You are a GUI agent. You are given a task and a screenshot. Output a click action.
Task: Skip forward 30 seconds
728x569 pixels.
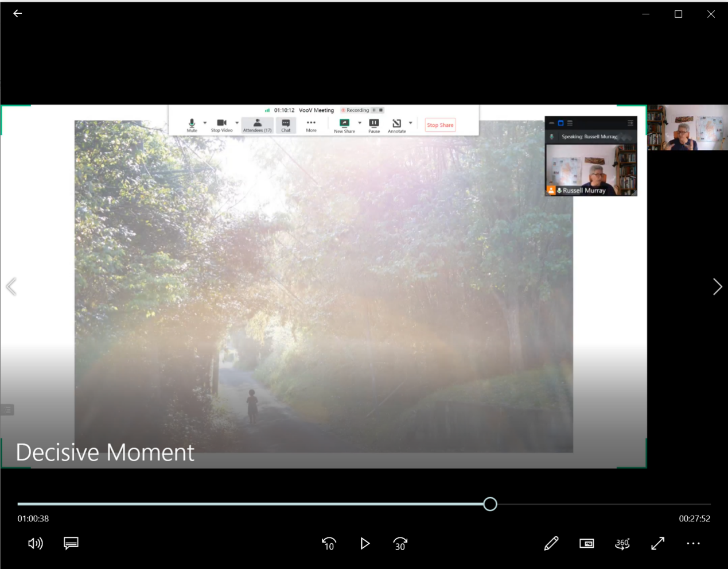tap(400, 543)
